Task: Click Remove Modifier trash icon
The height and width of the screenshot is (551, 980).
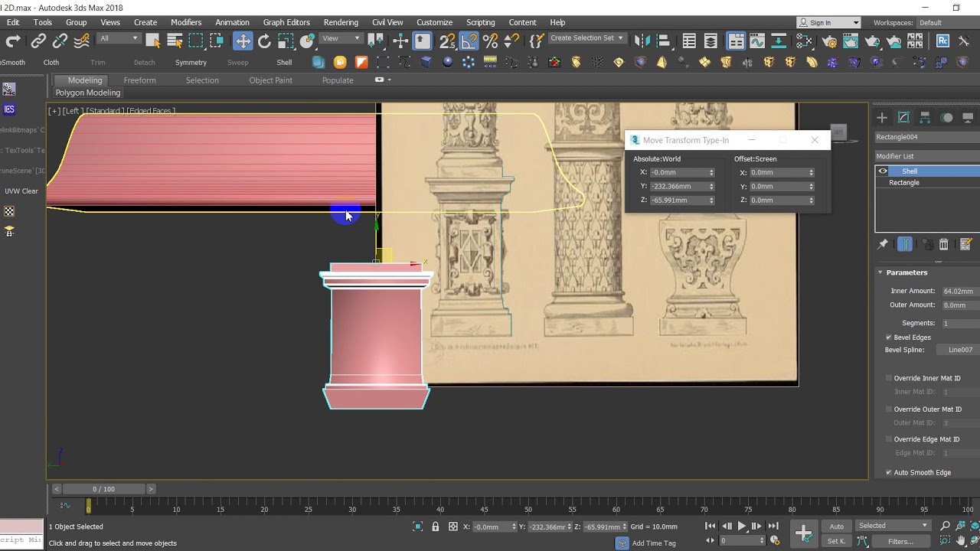Action: pyautogui.click(x=943, y=244)
